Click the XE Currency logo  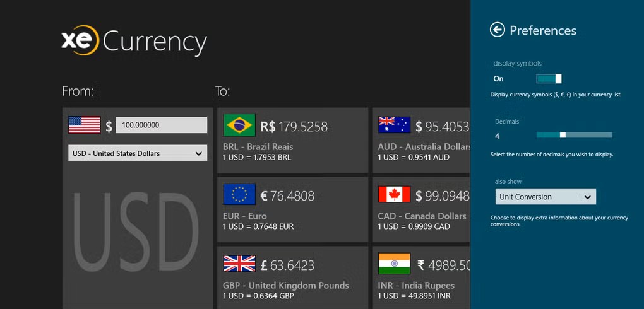click(x=134, y=42)
